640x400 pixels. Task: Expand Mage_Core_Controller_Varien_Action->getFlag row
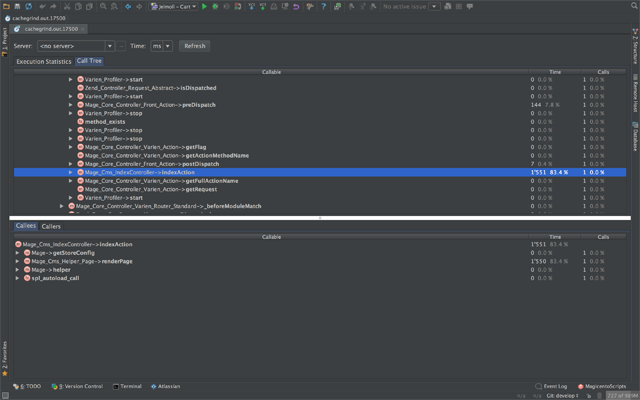[x=71, y=147]
